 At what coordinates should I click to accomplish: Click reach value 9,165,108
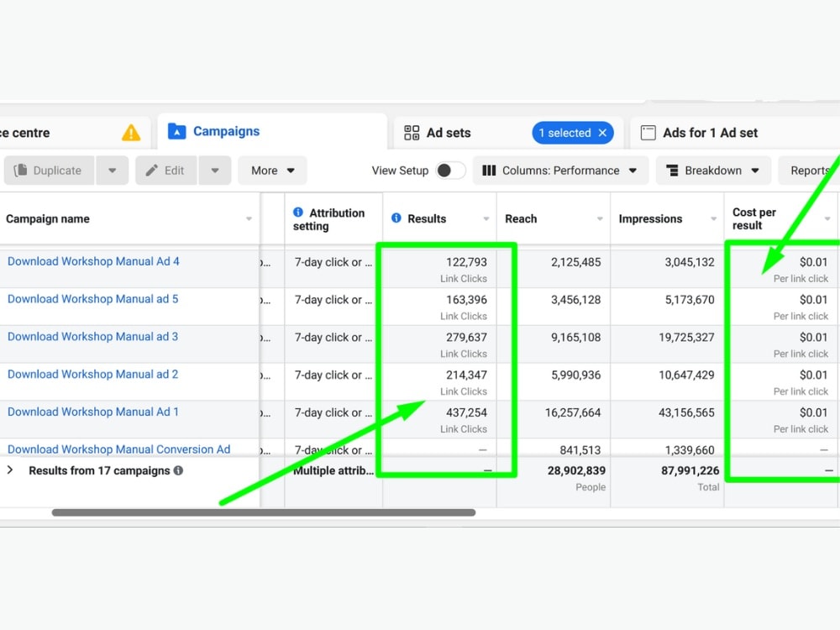pyautogui.click(x=576, y=337)
